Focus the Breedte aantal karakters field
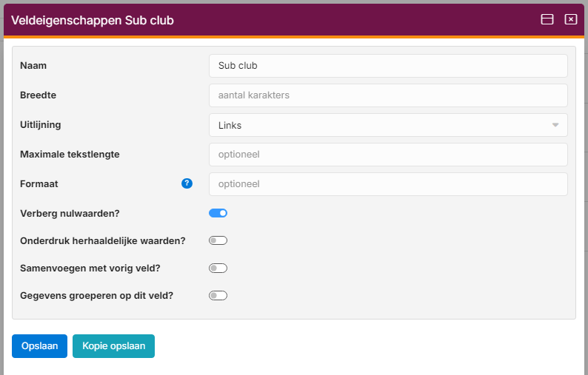Viewport: 588px width, 375px height. click(388, 95)
